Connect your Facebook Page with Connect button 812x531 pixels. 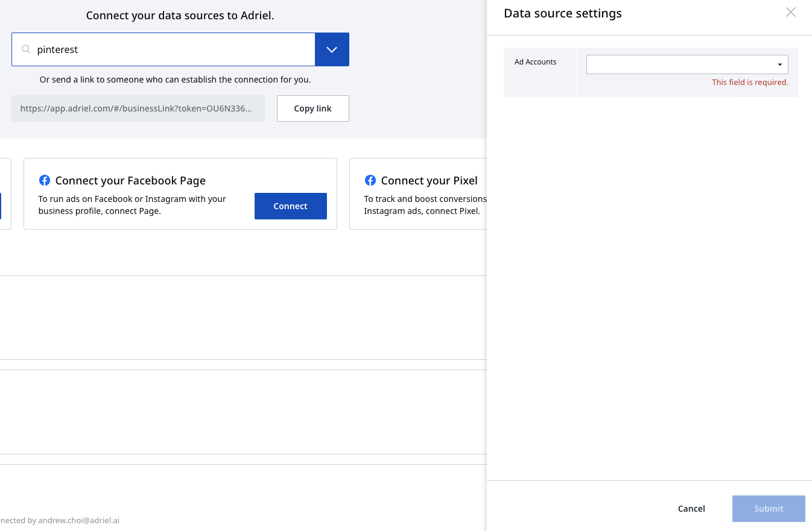290,206
